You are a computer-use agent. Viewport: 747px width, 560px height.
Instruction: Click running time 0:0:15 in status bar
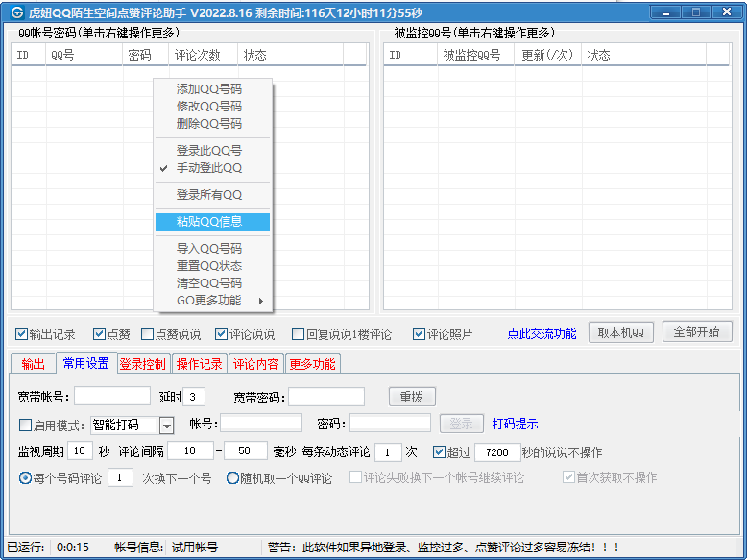click(72, 548)
